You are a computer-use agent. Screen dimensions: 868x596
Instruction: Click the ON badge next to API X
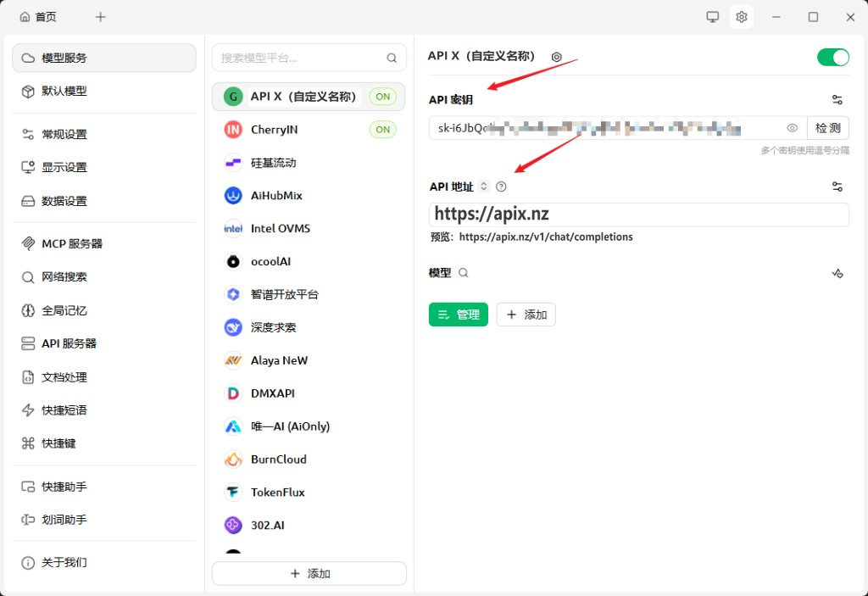coord(383,97)
